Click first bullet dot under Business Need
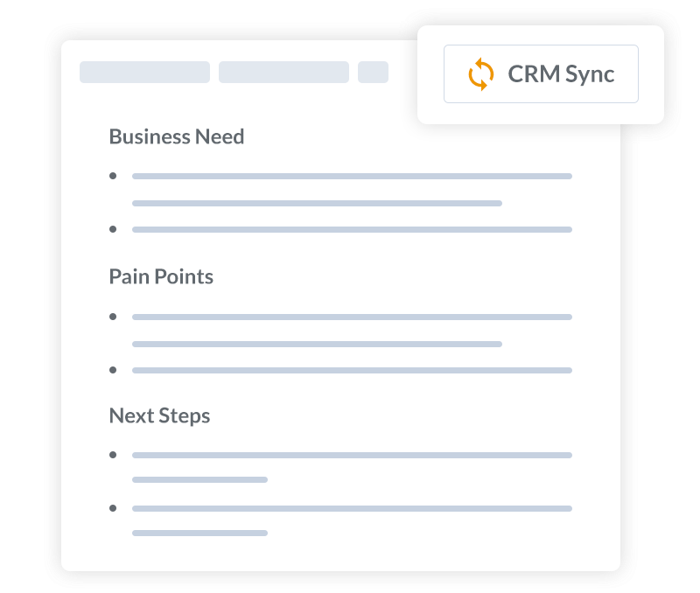Screen dimensions: 700x593 pyautogui.click(x=113, y=176)
